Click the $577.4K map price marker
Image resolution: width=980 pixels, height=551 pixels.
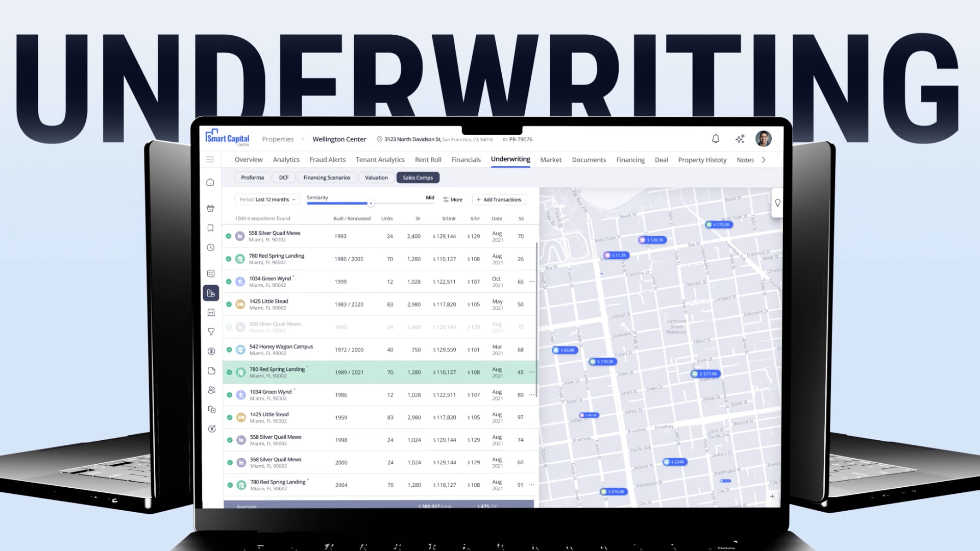pyautogui.click(x=705, y=374)
